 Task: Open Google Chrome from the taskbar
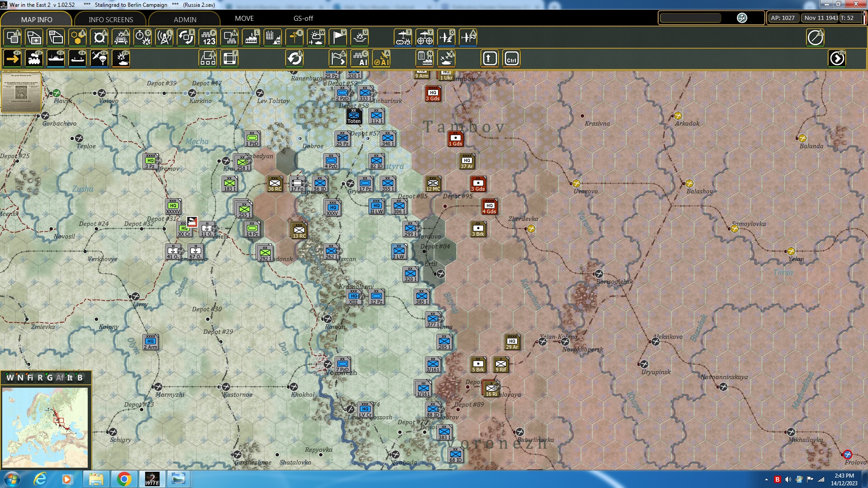tap(124, 479)
